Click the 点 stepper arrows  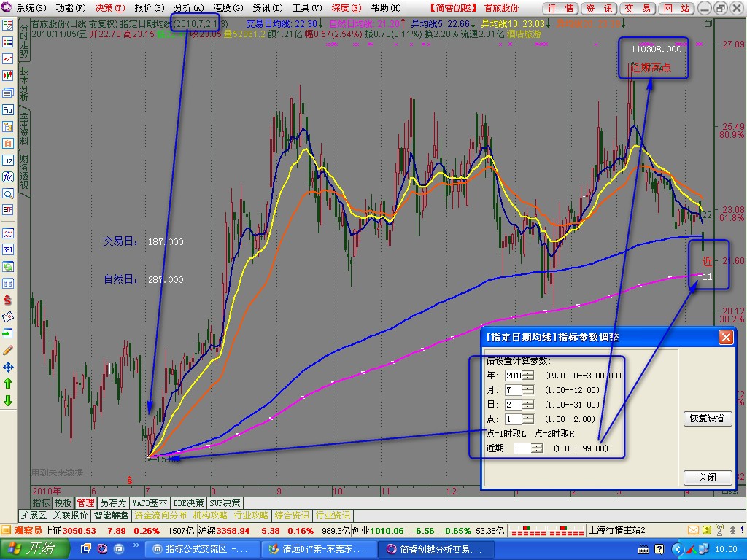coord(528,419)
